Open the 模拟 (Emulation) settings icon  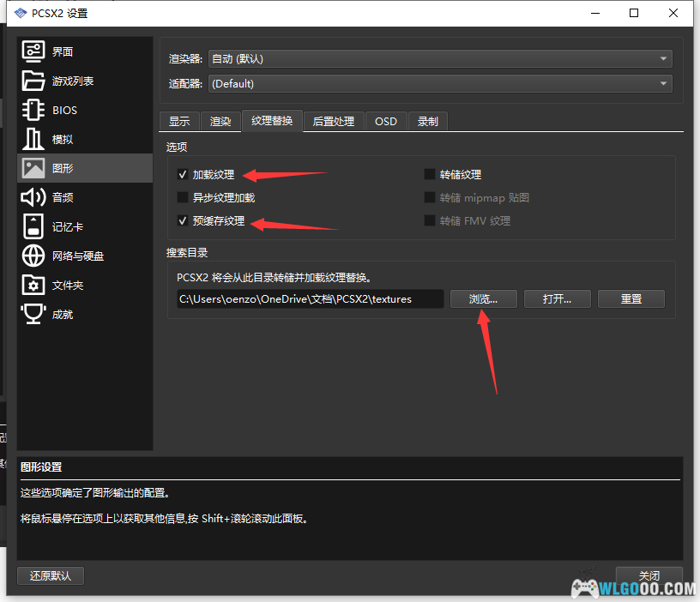point(33,139)
